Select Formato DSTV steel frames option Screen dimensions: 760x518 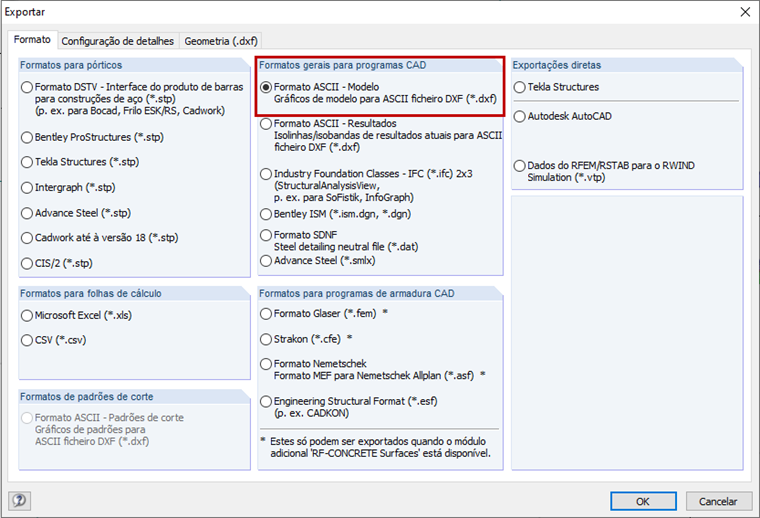coord(27,87)
